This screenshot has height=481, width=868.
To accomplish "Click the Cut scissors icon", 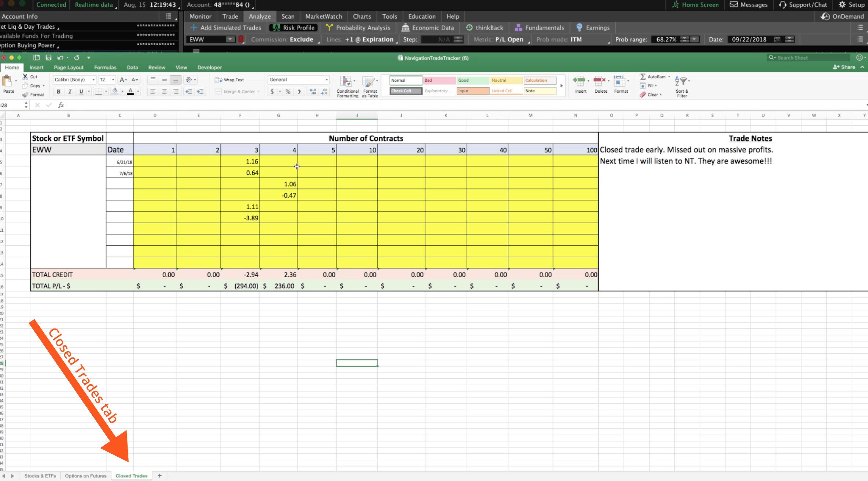I will [x=25, y=77].
